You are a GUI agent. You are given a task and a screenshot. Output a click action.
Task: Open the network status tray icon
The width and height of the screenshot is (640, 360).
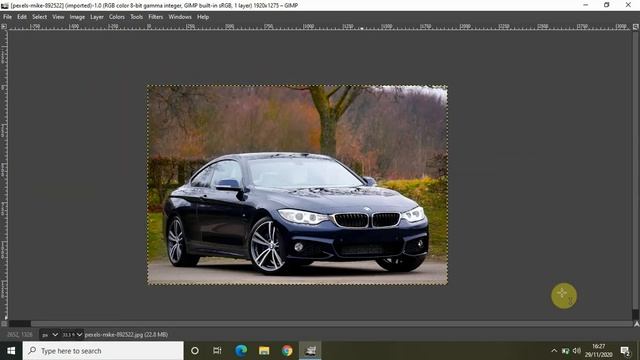[x=565, y=351]
